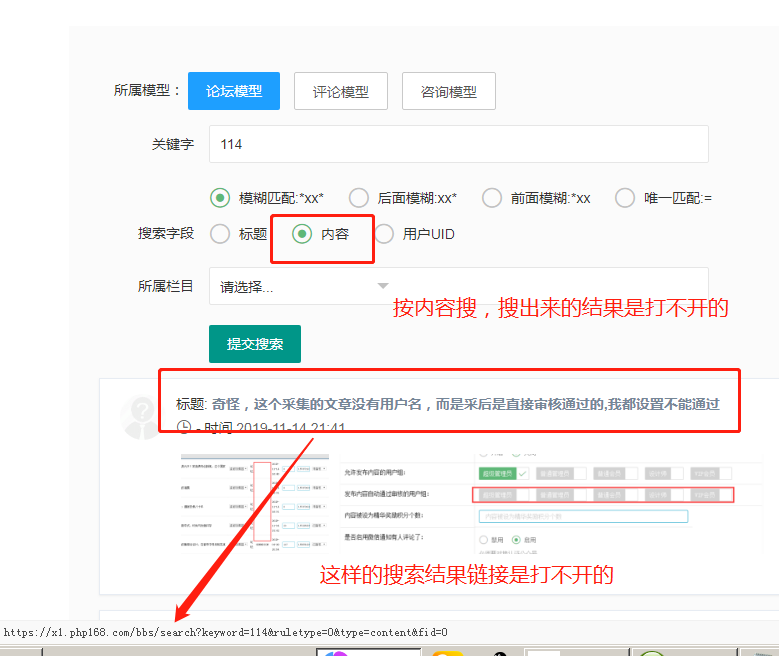Set search field to 标题
Screen dimensions: 779x656
[x=220, y=234]
